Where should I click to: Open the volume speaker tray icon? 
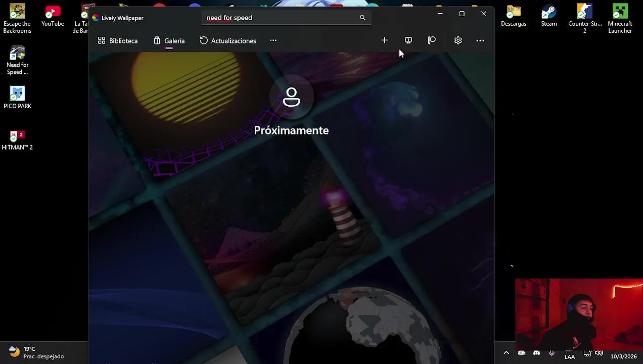point(599,353)
